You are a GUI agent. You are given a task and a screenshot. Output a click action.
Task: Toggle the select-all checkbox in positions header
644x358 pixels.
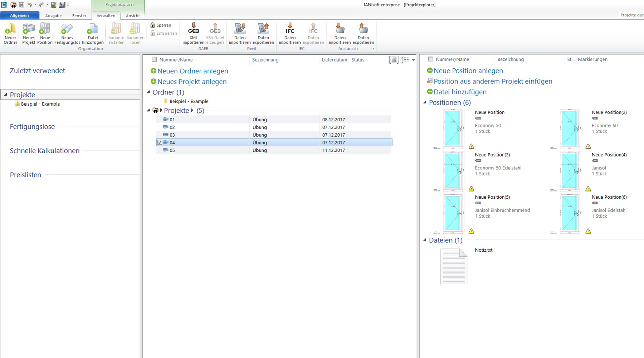tap(430, 59)
